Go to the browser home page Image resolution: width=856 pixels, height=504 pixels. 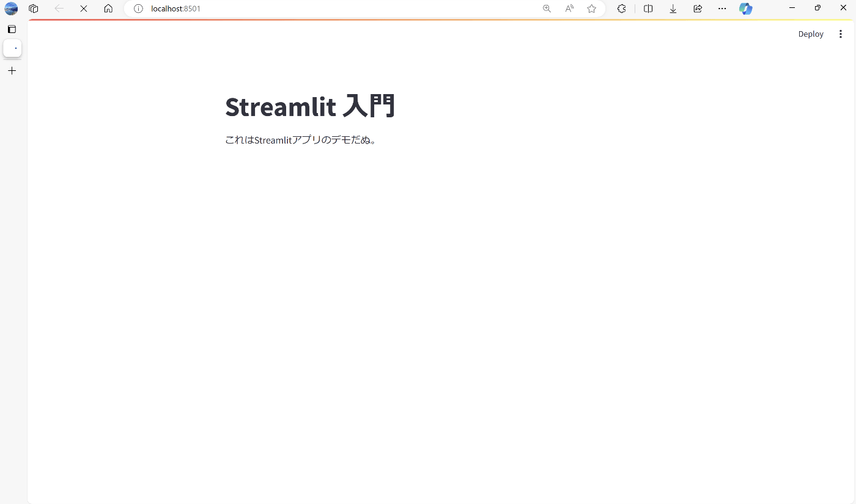click(x=108, y=9)
